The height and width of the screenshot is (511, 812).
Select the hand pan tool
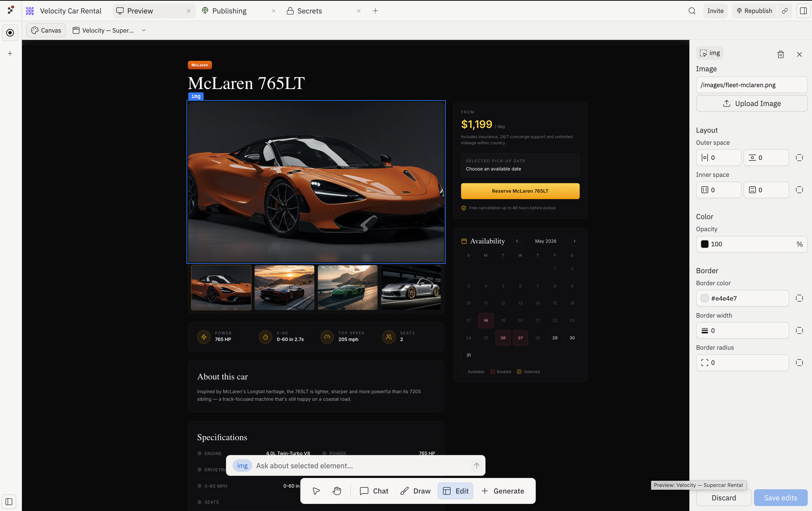click(x=337, y=491)
